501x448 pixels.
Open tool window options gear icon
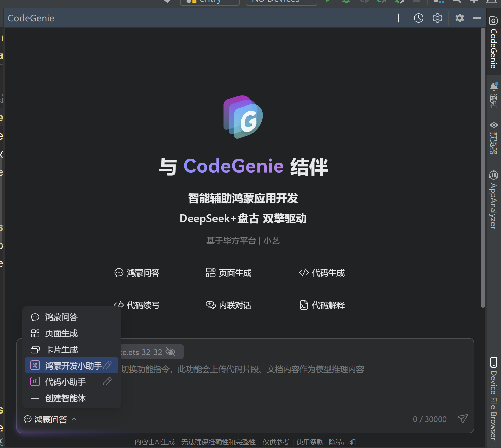click(x=459, y=18)
